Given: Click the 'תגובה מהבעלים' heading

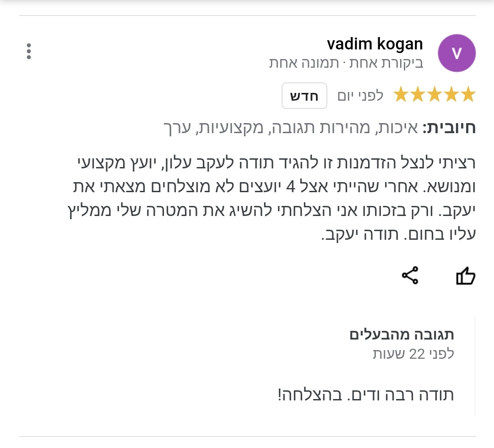Looking at the screenshot, I should click(402, 335).
